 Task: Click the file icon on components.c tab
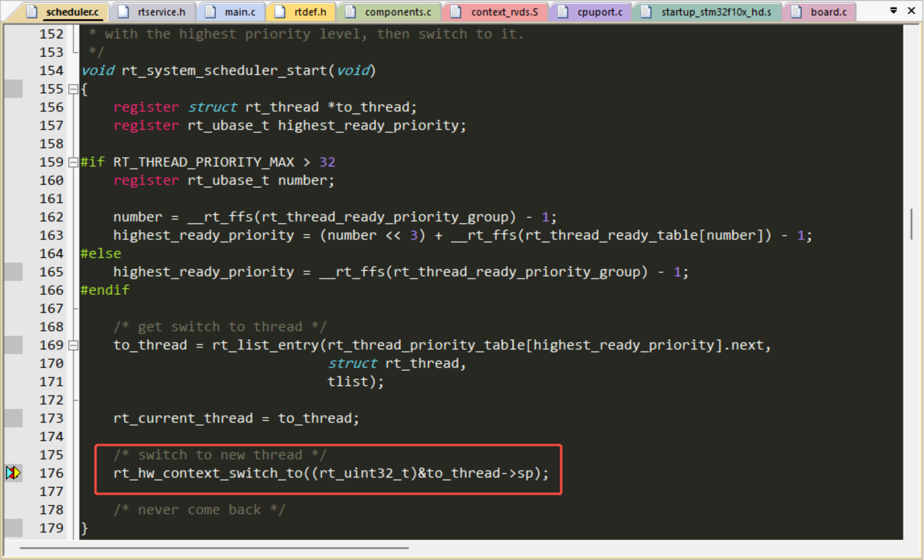point(351,12)
